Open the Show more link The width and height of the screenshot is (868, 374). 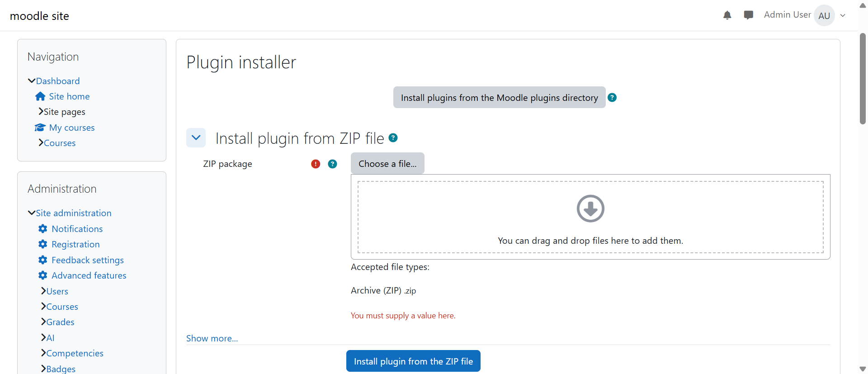(x=212, y=338)
